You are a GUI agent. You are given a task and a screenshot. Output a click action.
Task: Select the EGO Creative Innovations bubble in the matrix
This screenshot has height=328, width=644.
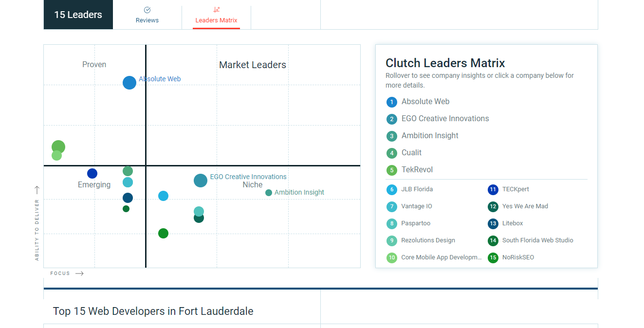pos(201,181)
